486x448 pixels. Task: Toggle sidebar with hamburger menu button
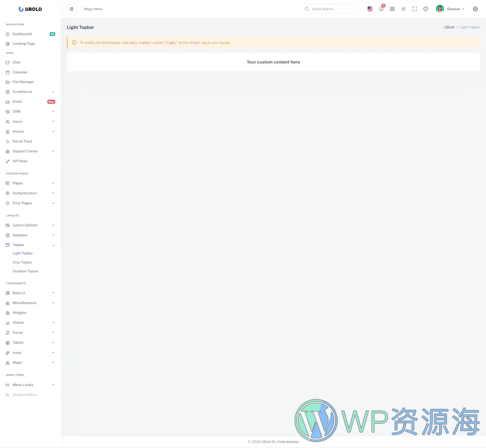(72, 9)
